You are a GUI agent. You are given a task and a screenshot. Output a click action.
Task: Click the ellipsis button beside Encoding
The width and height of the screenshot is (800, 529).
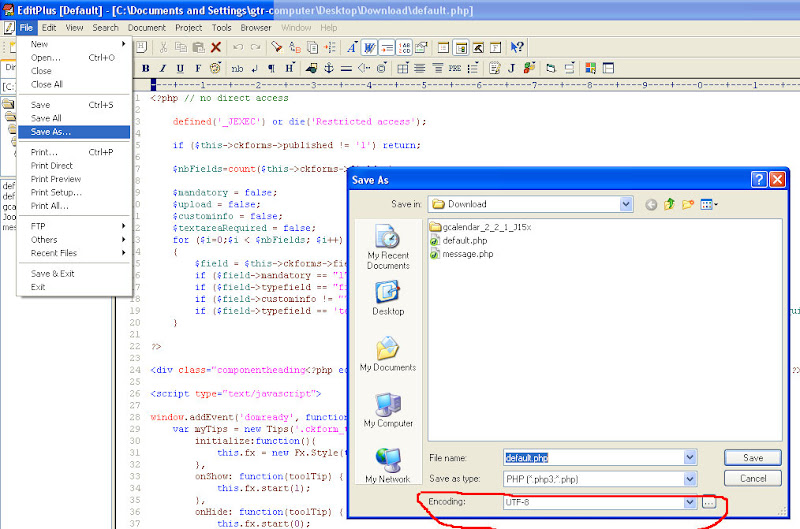coord(709,502)
